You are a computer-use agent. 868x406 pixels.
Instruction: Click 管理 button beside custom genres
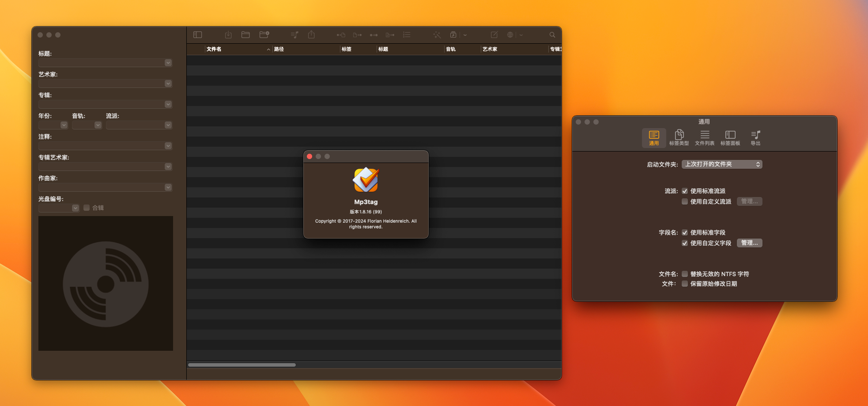(749, 201)
